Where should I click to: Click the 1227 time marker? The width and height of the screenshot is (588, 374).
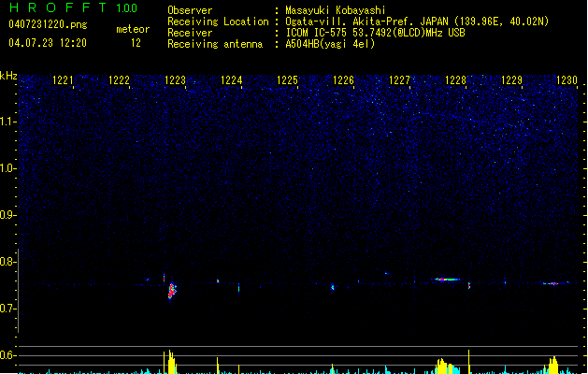399,80
